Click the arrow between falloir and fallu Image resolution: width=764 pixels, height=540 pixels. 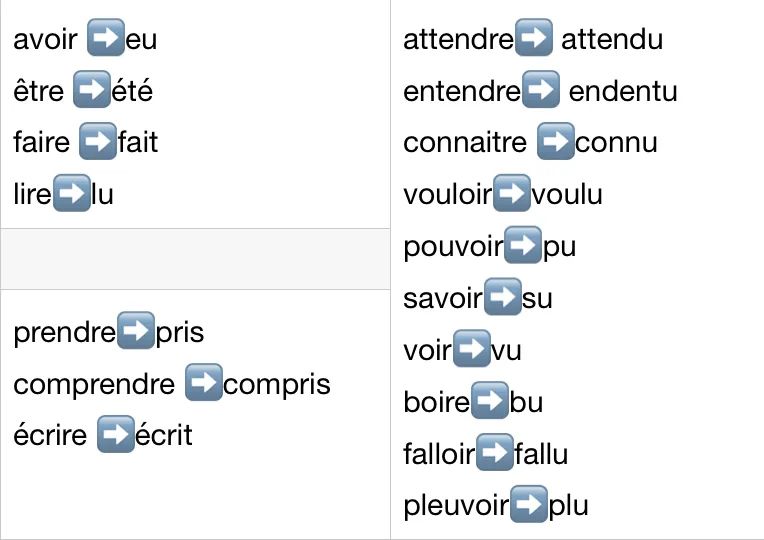pos(495,452)
